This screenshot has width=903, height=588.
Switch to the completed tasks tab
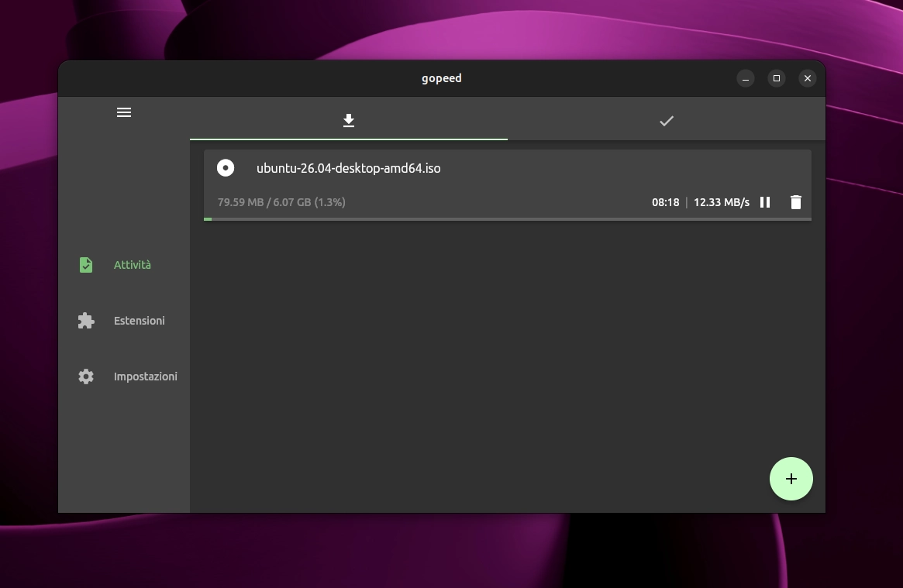[667, 120]
